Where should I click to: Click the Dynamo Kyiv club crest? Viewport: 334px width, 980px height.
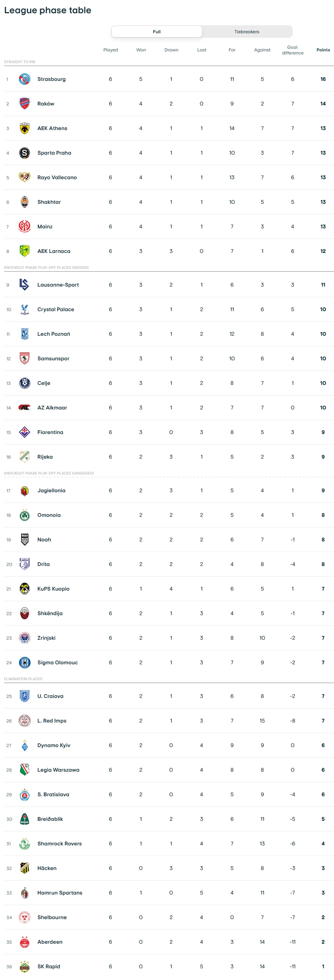point(24,745)
